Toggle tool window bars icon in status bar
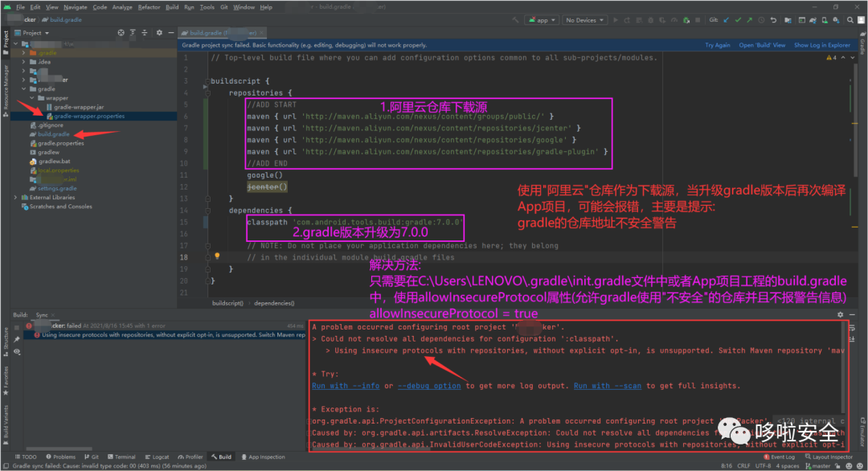The width and height of the screenshot is (868, 471). pos(6,466)
